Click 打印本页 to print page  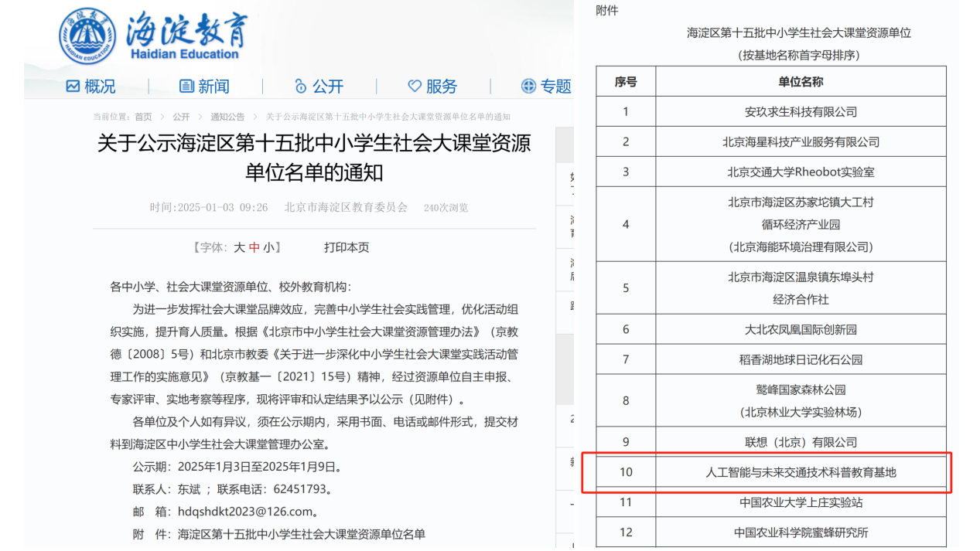pyautogui.click(x=347, y=247)
